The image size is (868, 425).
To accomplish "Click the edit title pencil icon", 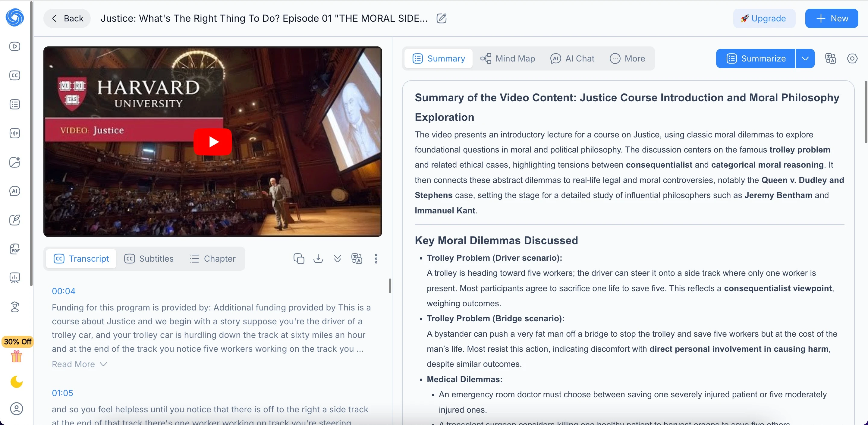I will 442,18.
